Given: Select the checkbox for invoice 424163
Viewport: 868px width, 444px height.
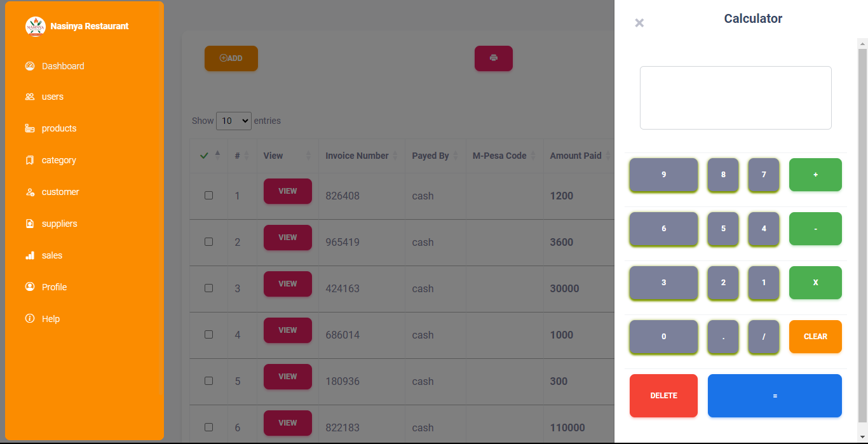Looking at the screenshot, I should tap(208, 288).
